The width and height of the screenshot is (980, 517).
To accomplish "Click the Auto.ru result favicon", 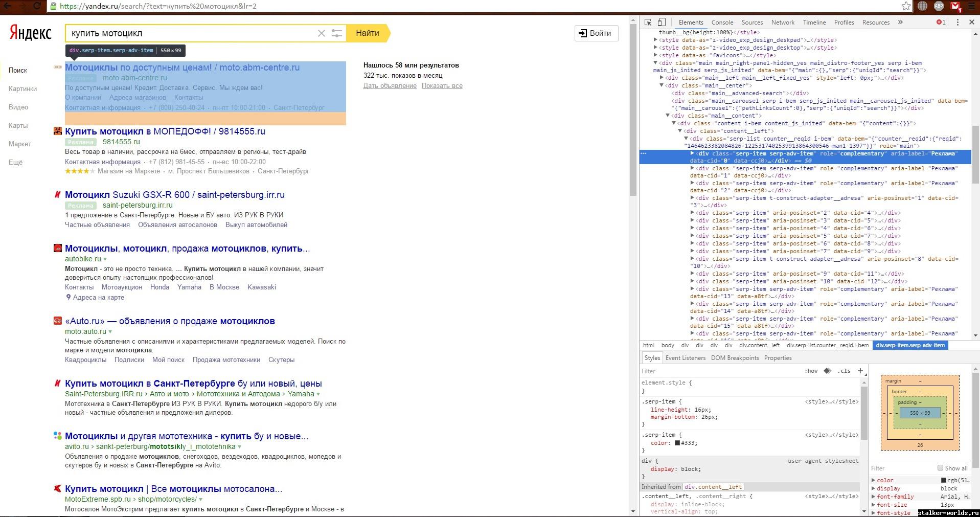I will tap(58, 321).
